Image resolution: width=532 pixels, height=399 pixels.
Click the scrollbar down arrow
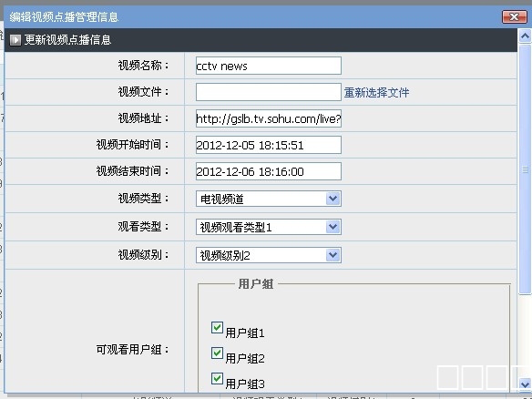point(525,384)
